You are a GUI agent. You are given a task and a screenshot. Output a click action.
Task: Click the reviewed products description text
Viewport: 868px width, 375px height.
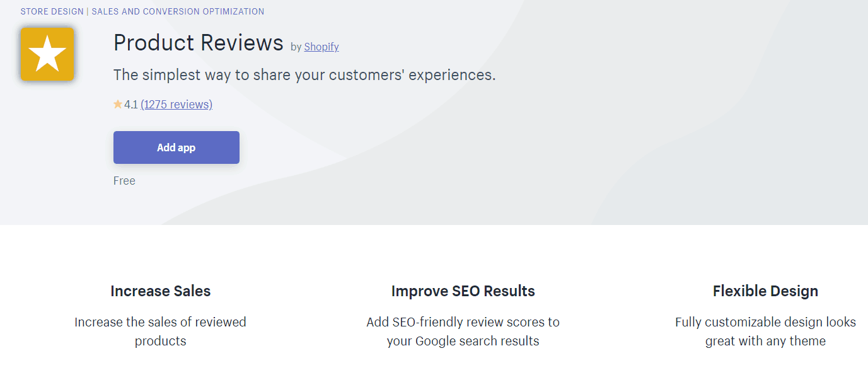pyautogui.click(x=161, y=332)
